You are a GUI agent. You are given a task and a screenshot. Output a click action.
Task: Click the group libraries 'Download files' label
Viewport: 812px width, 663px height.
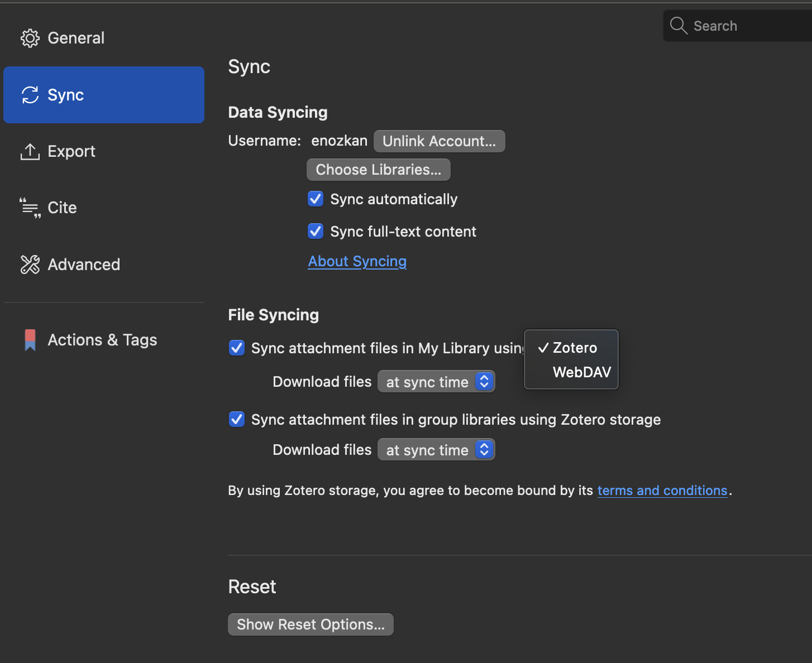click(322, 450)
